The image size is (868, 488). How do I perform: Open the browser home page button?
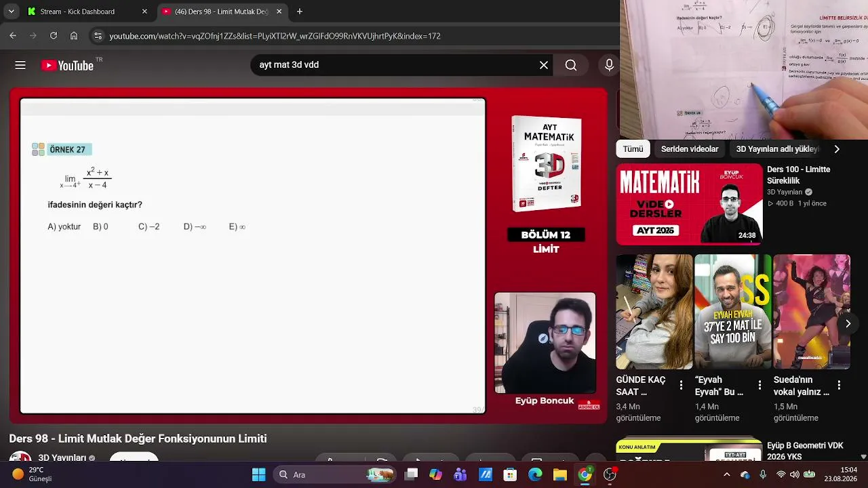[x=74, y=36]
